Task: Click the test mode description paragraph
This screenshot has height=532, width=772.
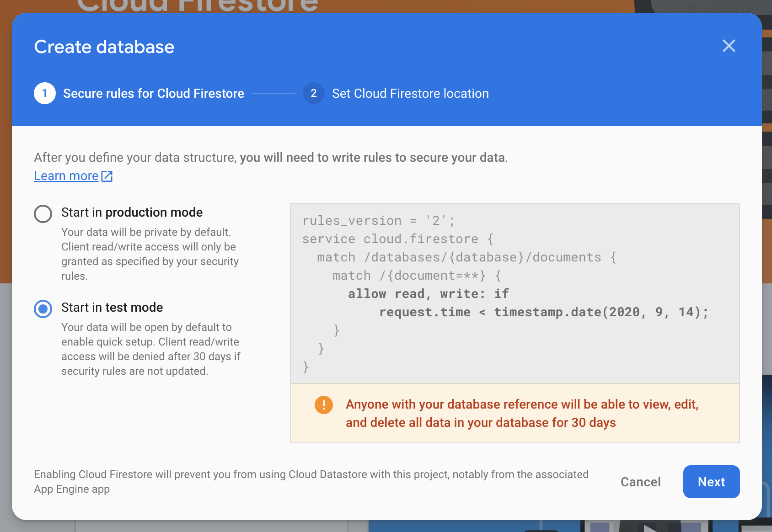Action: pos(150,349)
